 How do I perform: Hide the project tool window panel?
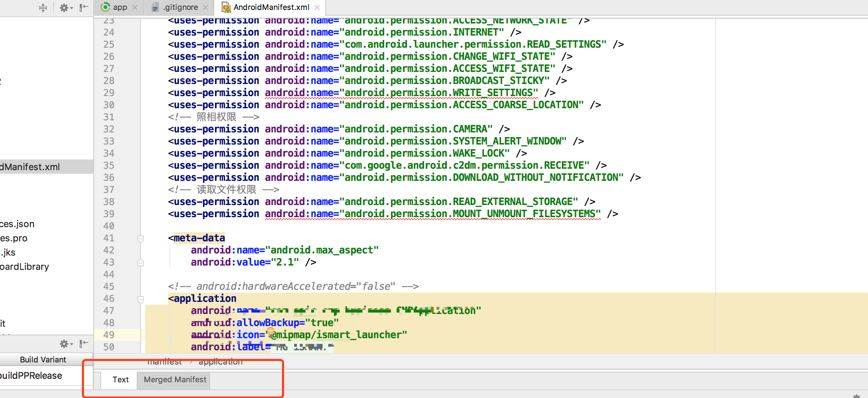point(84,7)
